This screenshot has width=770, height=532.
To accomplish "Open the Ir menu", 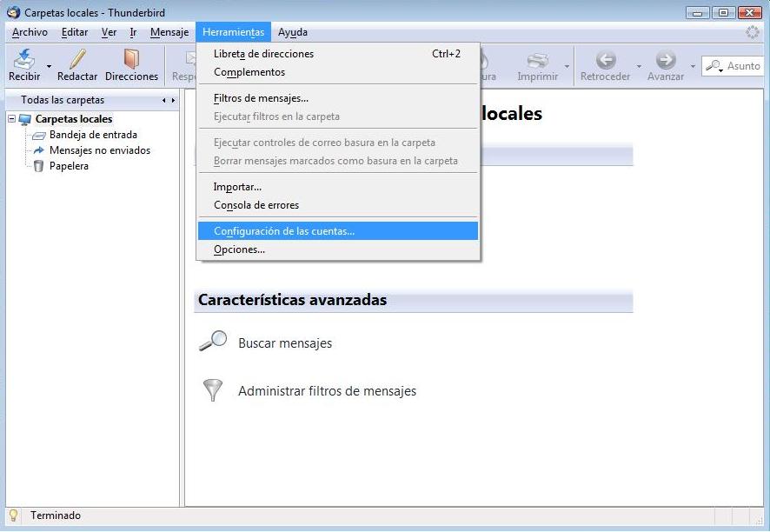I will (133, 32).
